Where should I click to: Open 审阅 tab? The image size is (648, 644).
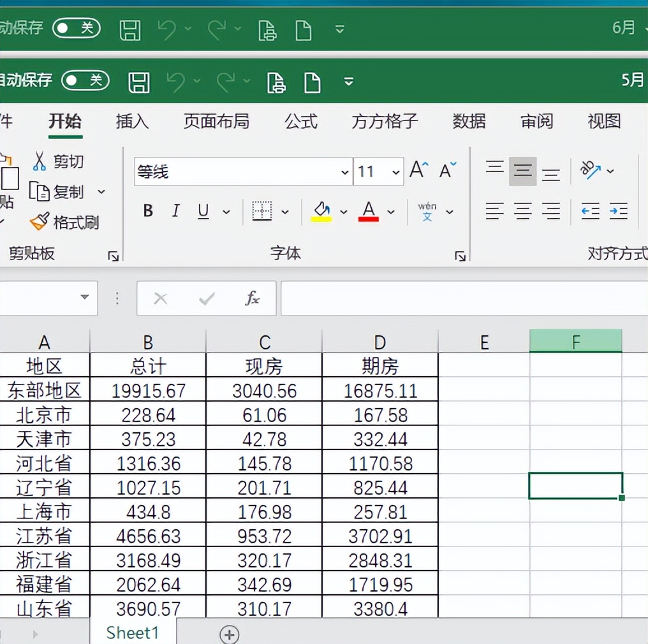pyautogui.click(x=536, y=121)
